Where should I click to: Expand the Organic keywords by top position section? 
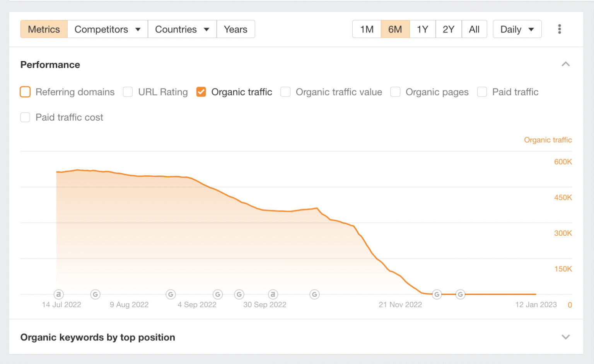pos(566,337)
